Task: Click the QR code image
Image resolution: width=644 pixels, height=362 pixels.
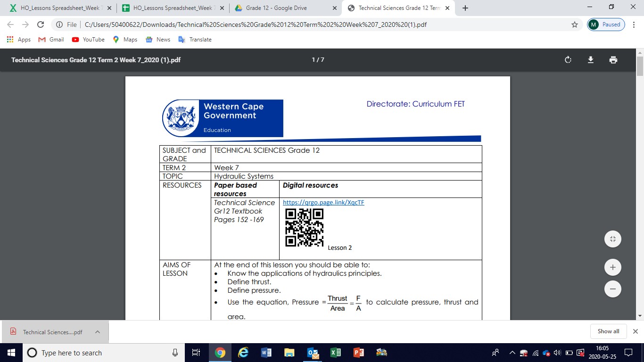Action: pos(305,227)
